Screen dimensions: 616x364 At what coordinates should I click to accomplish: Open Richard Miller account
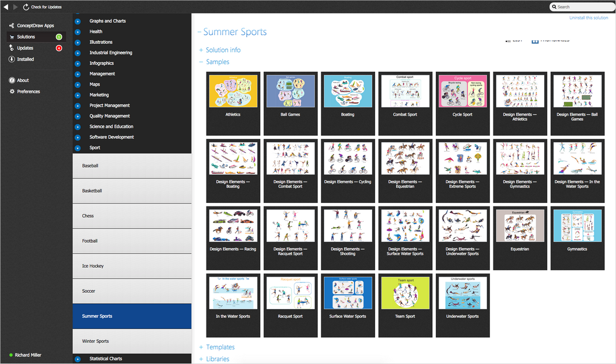[28, 355]
